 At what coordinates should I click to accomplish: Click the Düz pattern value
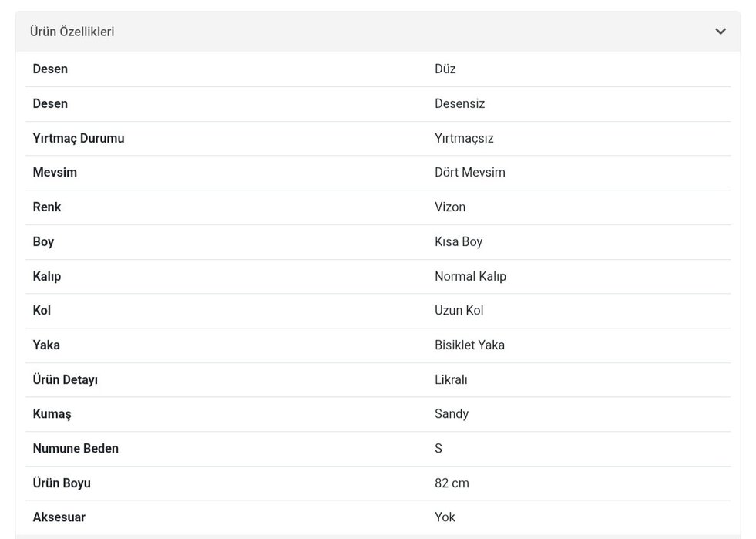click(x=445, y=69)
